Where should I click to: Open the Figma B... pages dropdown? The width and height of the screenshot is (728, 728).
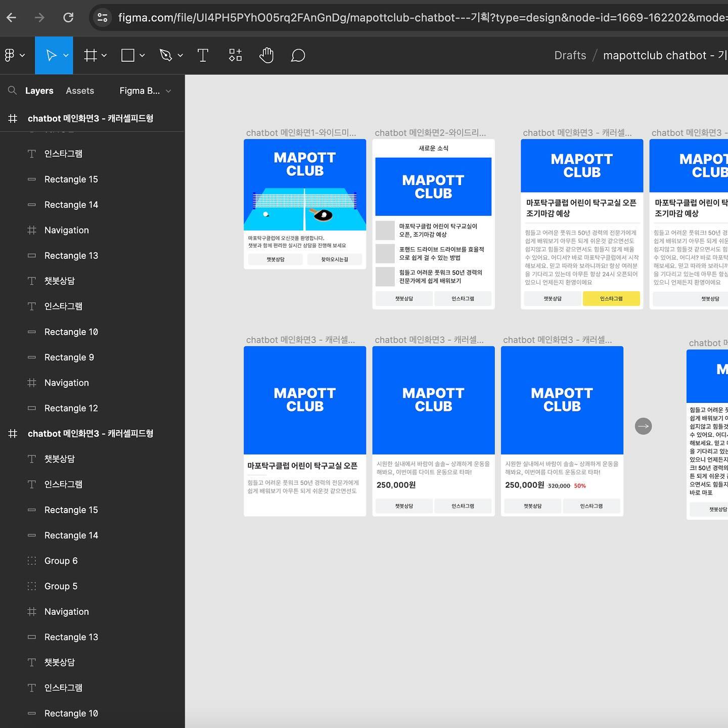click(x=145, y=90)
